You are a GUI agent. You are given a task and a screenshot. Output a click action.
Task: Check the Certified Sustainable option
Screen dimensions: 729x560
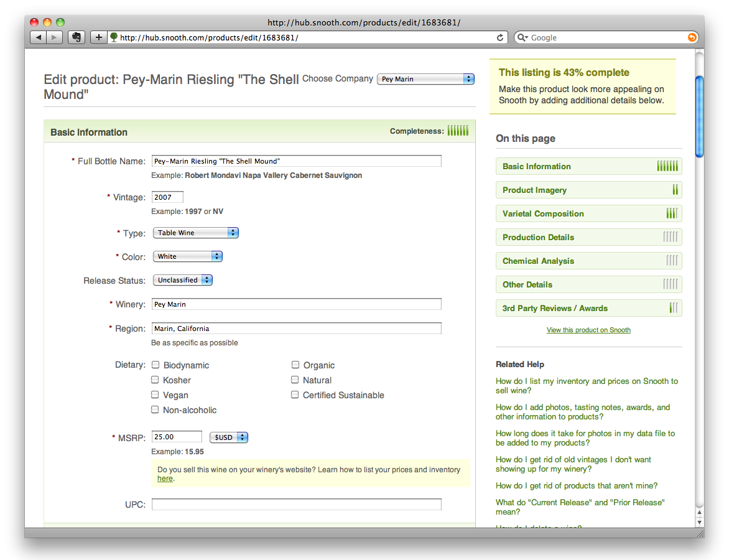[295, 395]
